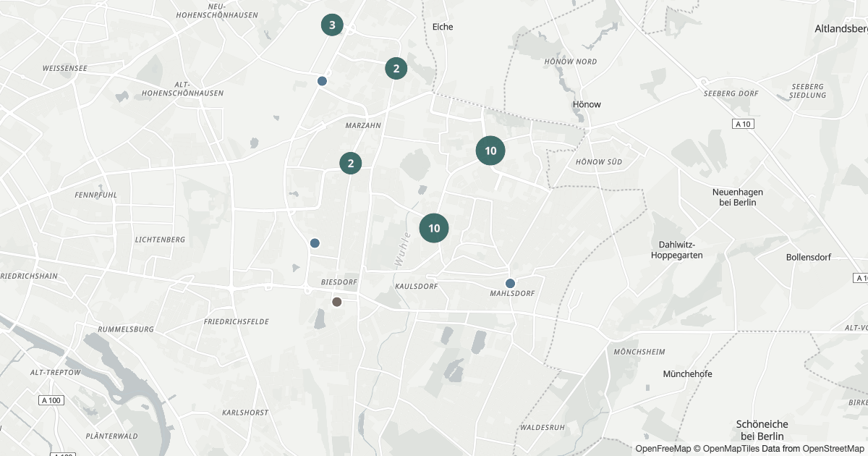Open the OpenStreetMap attribution link
Viewport: 868px width, 456px height.
click(833, 449)
